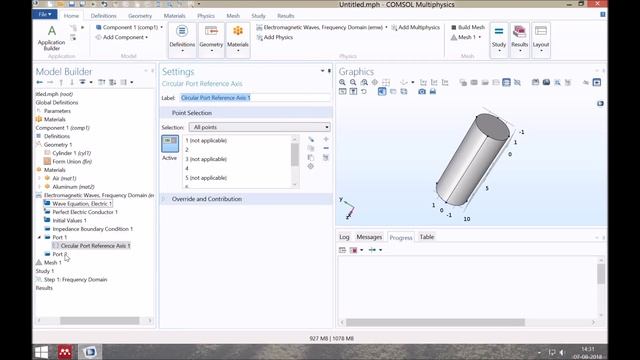Open the Component 1 (comp1) dropdown
This screenshot has width=640, height=360.
coord(129,27)
